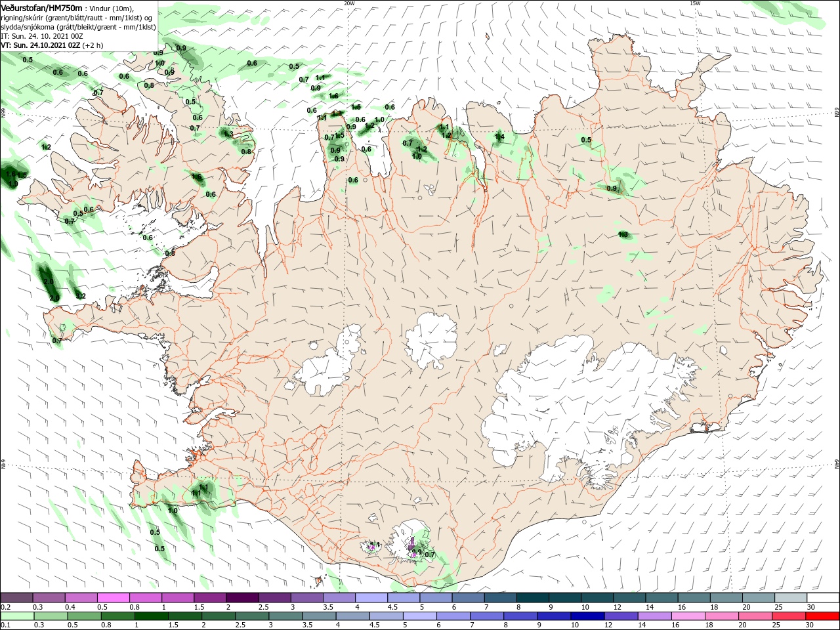Viewport: 840px width, 630px height.
Task: Pick the bright pink top-row swatch at 0.5
Action: [x=114, y=598]
